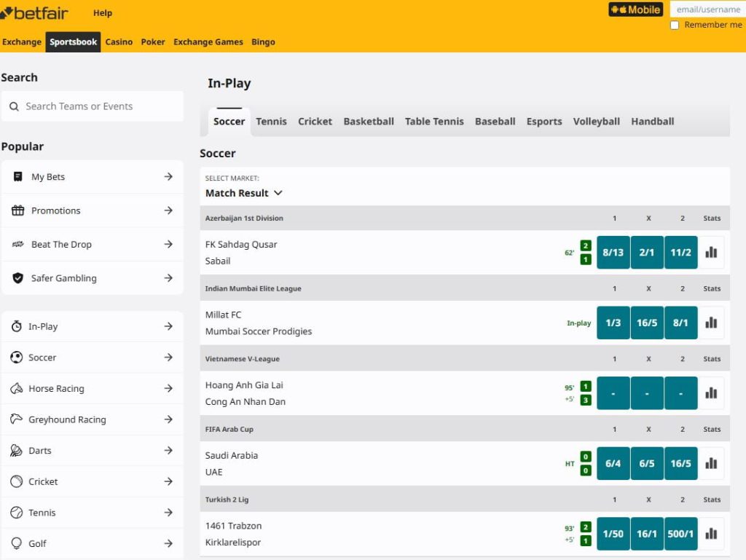Screen dimensions: 746x560
Task: Open the Sportsbook section
Action: 74,42
